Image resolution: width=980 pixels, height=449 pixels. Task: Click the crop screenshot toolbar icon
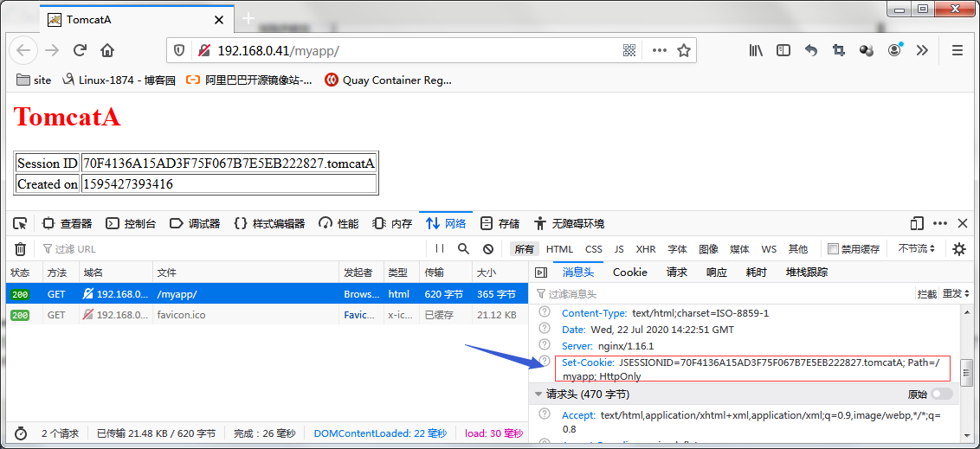point(839,50)
